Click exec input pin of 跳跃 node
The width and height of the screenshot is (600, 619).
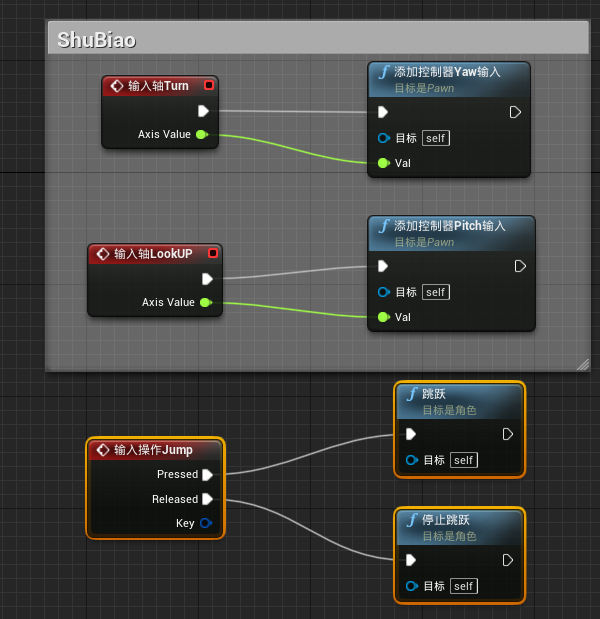411,434
